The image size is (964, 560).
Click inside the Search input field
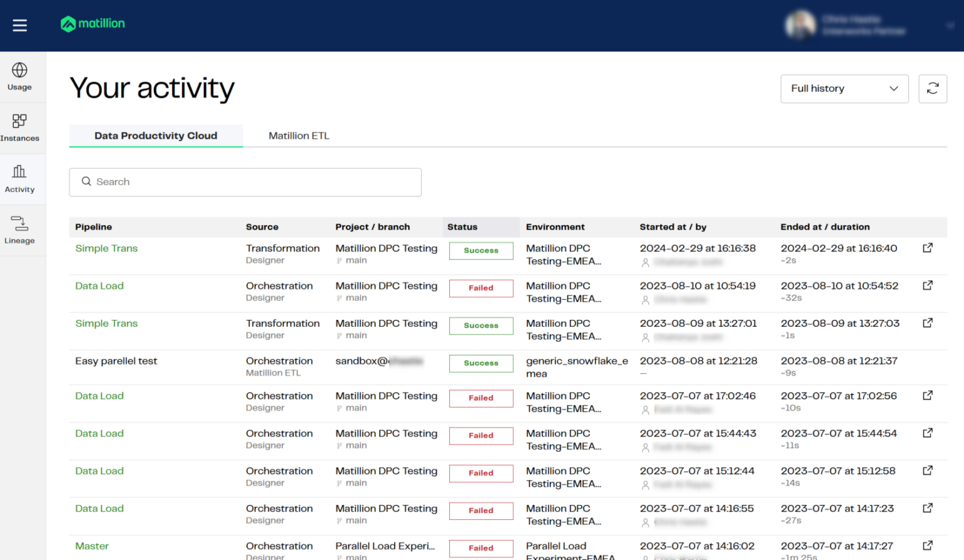point(245,182)
